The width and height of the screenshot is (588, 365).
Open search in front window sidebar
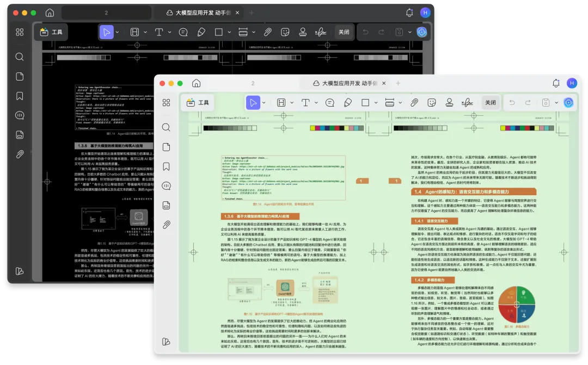click(x=166, y=127)
